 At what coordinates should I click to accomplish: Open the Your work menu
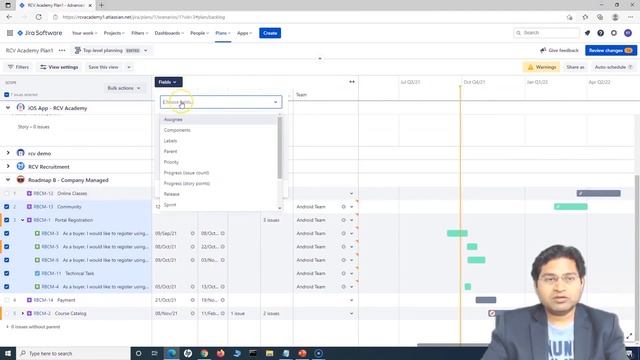coord(84,33)
